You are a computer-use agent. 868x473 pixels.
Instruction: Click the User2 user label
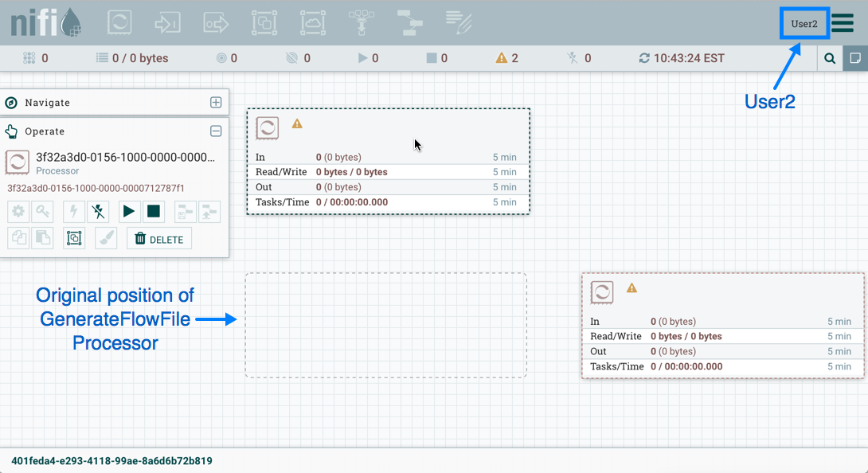[x=804, y=24]
